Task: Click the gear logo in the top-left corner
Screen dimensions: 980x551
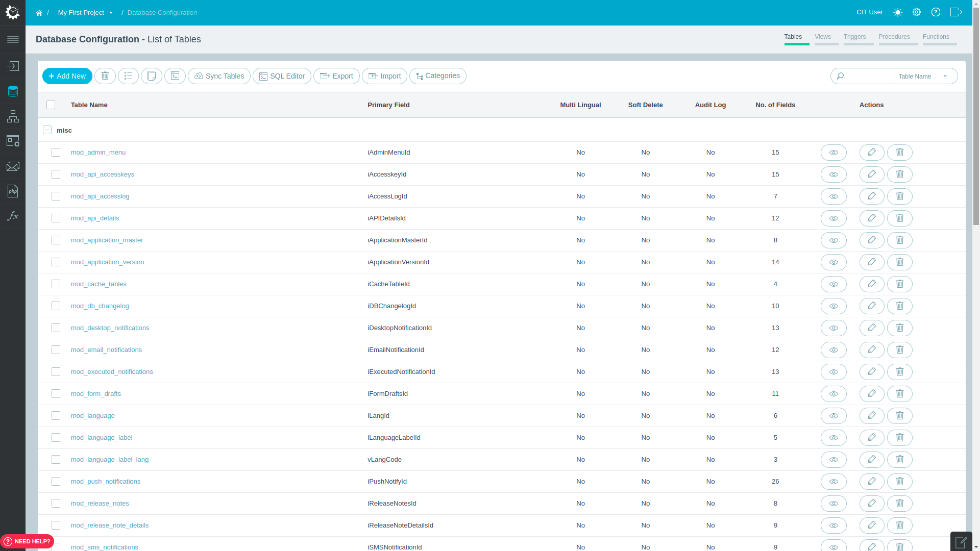Action: click(13, 12)
